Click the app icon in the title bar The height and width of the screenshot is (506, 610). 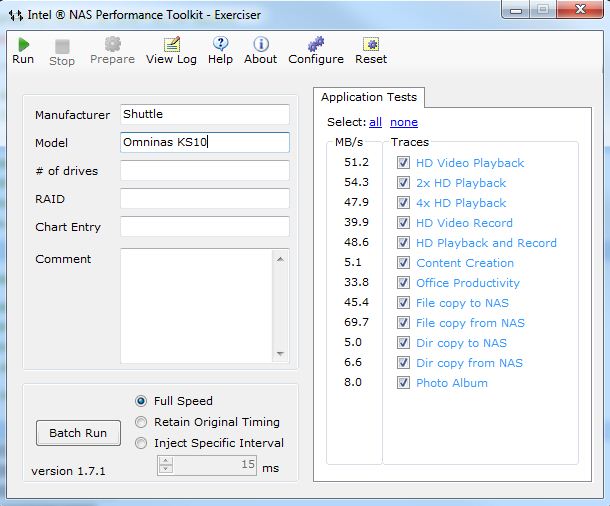pyautogui.click(x=16, y=15)
